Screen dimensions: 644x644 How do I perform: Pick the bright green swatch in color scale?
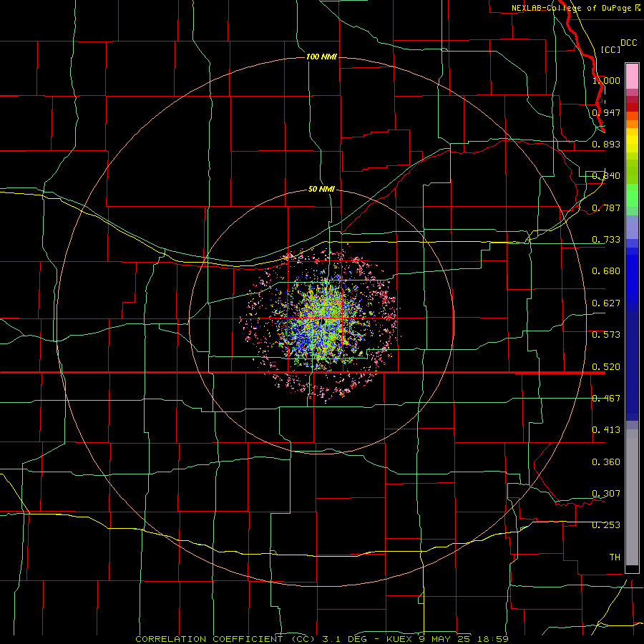coord(632,195)
